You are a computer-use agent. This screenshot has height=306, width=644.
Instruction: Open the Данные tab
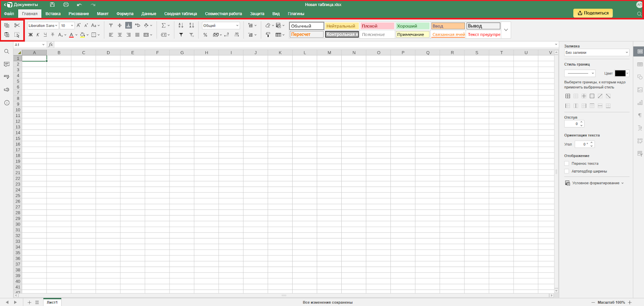coord(149,14)
